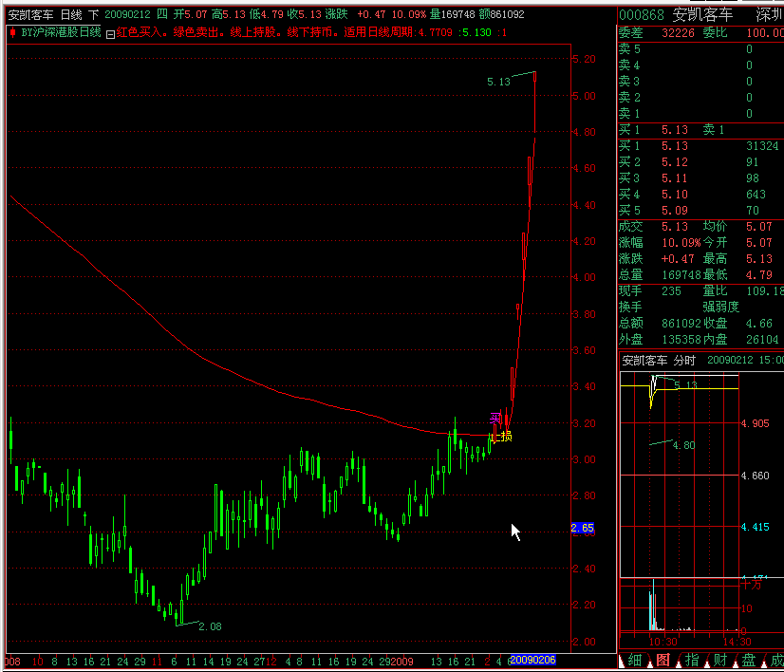Click the blue 2.65 cursor price tag
Screen dimensions: 784x672
pyautogui.click(x=582, y=528)
